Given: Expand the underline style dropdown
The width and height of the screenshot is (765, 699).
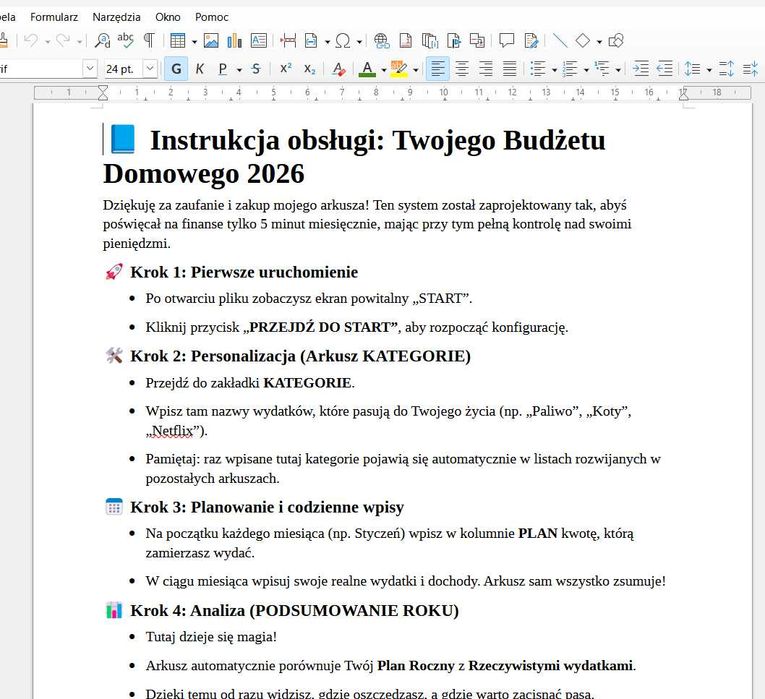Looking at the screenshot, I should (239, 70).
